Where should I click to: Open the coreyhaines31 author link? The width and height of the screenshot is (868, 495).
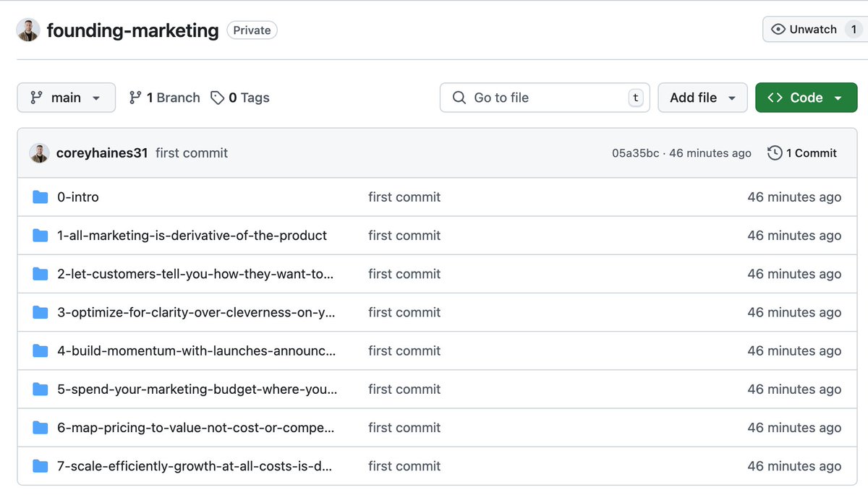[102, 153]
